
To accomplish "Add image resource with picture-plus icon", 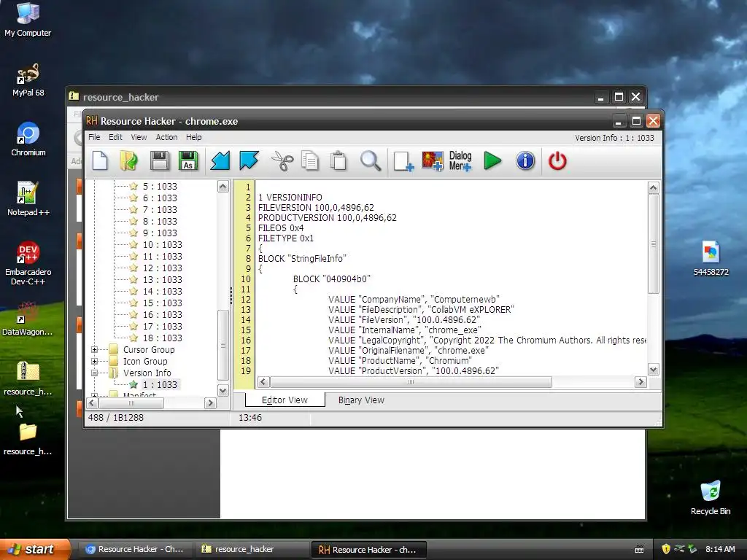I will coord(433,161).
